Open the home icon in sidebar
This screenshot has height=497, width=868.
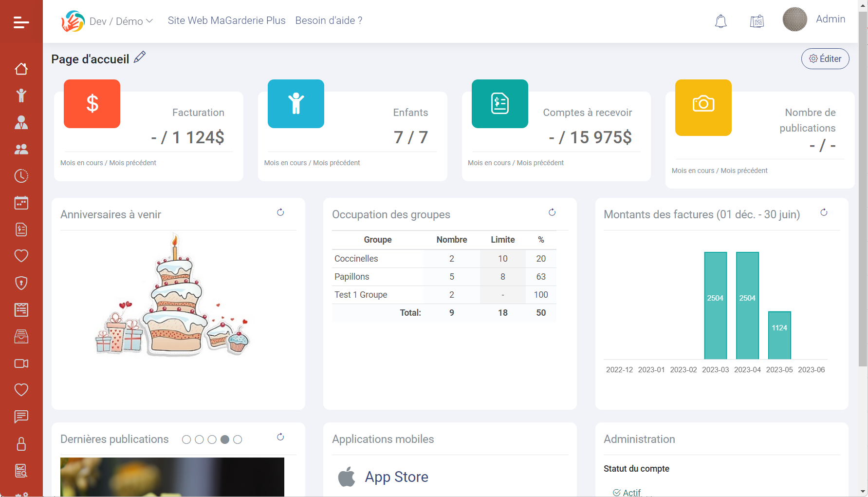[21, 69]
